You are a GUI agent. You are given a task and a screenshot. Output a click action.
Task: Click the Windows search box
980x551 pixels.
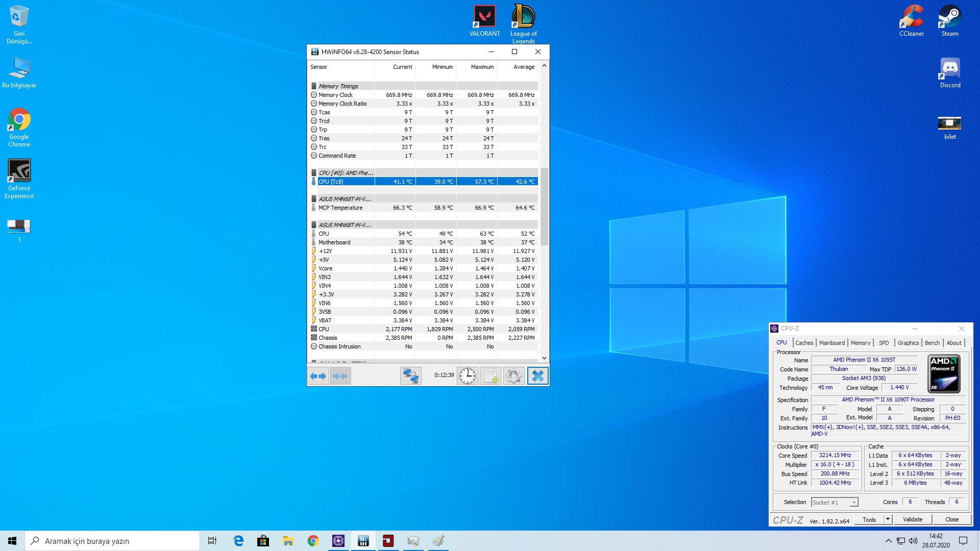(x=112, y=541)
